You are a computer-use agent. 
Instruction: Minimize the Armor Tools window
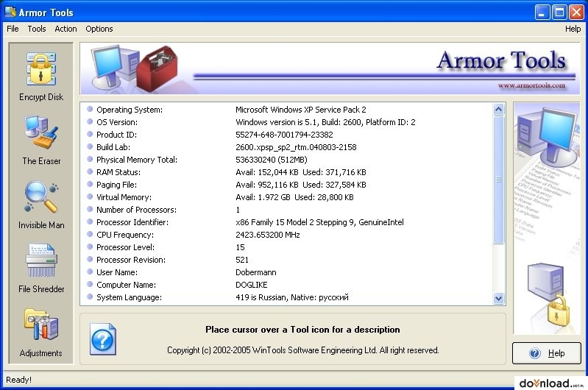[x=542, y=13]
